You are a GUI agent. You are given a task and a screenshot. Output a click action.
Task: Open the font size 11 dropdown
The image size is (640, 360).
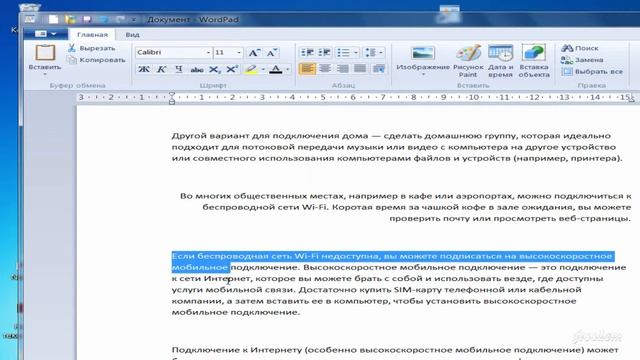[x=239, y=53]
